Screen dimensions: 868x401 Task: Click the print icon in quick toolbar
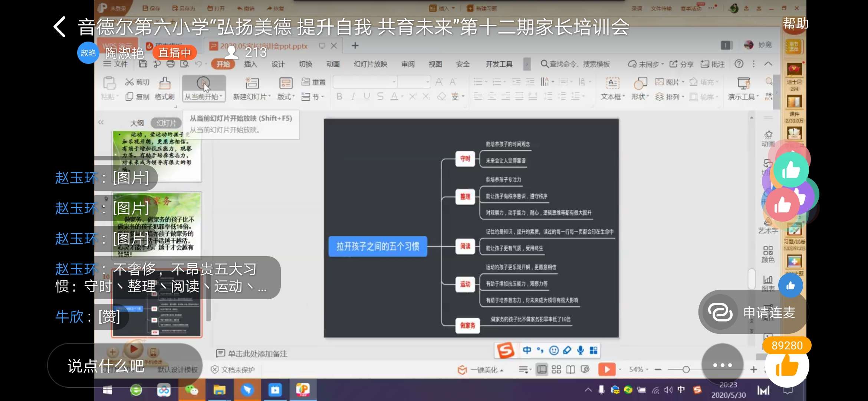tap(170, 64)
